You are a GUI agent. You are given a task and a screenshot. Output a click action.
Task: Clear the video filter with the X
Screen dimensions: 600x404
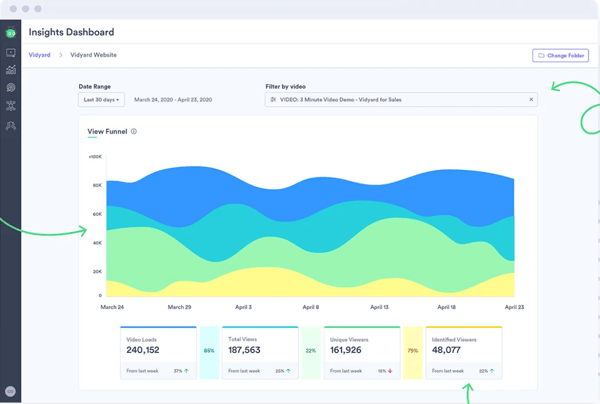point(531,99)
